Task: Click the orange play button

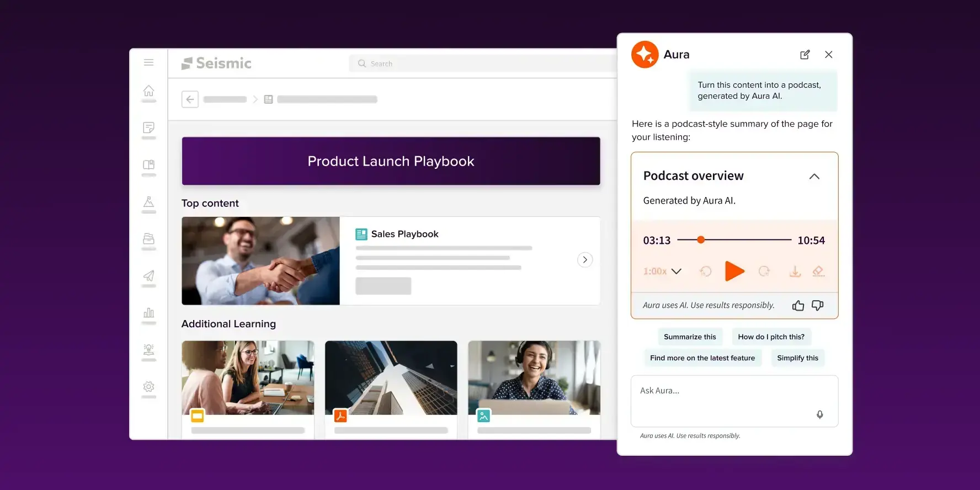Action: pos(734,271)
